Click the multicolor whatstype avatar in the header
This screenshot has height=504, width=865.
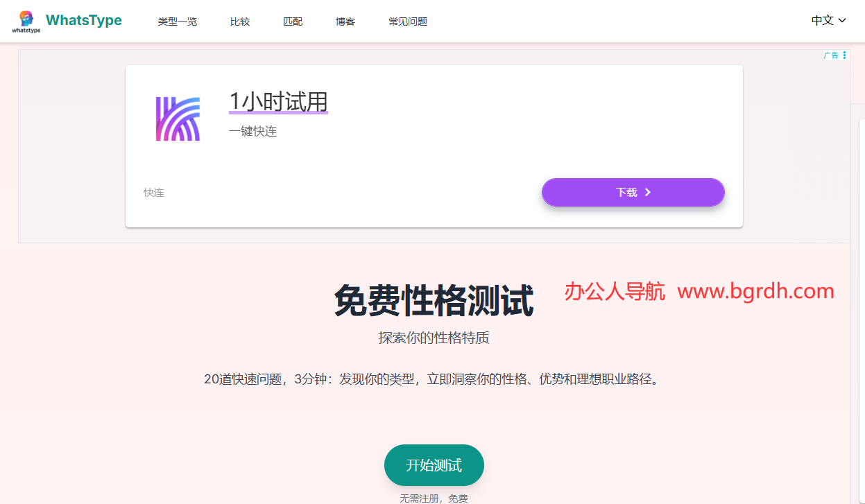pos(26,17)
